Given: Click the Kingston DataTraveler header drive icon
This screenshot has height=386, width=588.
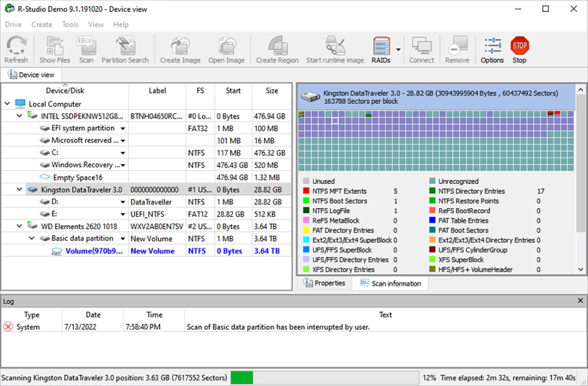Looking at the screenshot, I should (x=310, y=97).
